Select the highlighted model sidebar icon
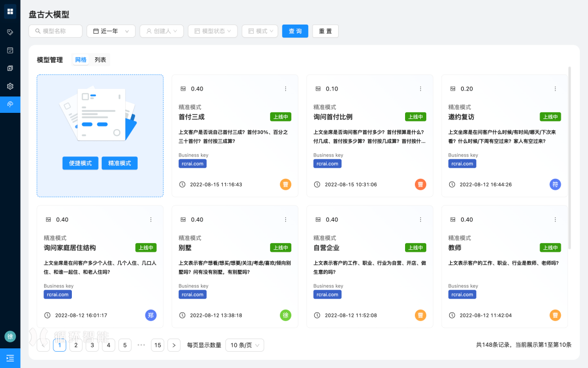 (10, 104)
